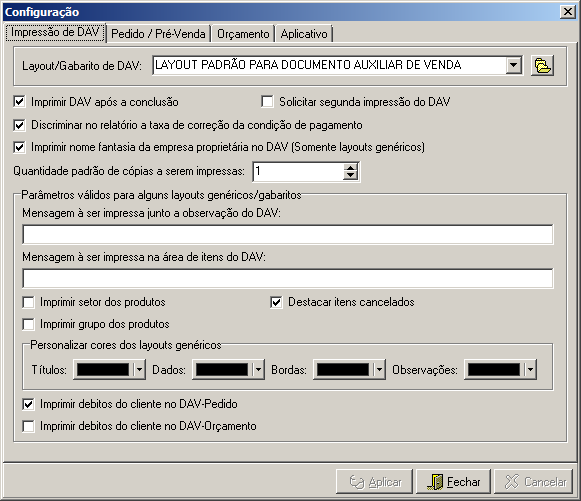Switch to the Pedido / Pré-Venda tab
The image size is (581, 501).
click(x=158, y=34)
